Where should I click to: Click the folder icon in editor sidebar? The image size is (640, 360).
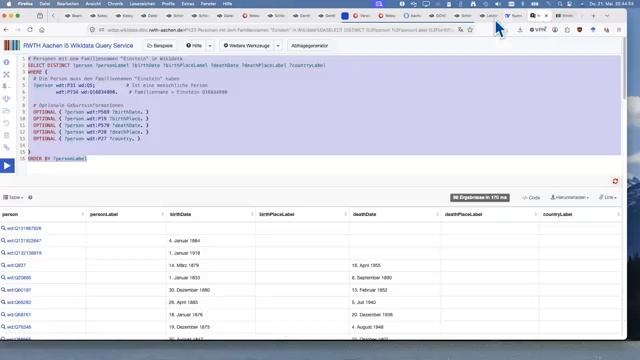click(6, 111)
